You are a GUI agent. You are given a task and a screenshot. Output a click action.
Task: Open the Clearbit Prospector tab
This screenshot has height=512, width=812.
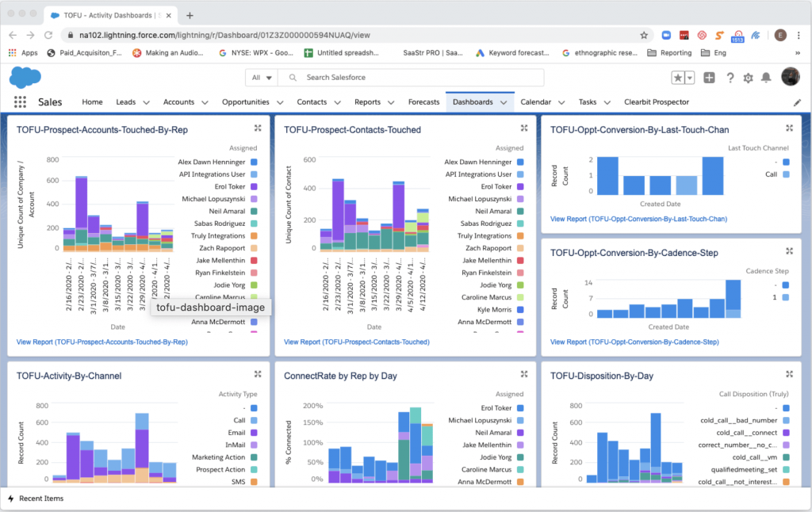point(656,102)
